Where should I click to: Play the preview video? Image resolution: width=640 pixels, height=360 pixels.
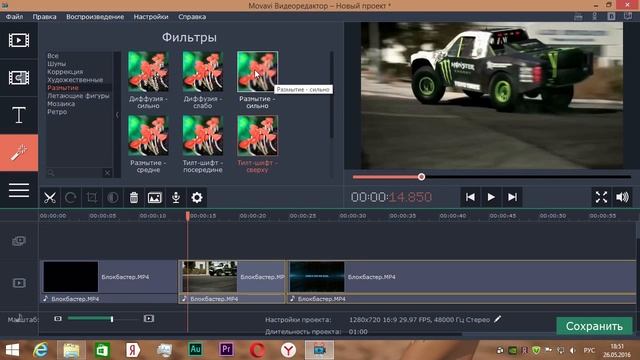coord(491,197)
